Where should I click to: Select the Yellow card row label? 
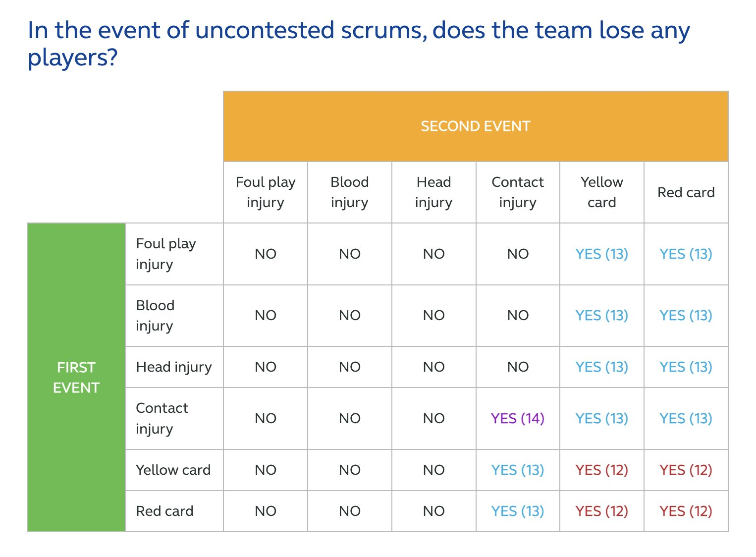pos(174,470)
